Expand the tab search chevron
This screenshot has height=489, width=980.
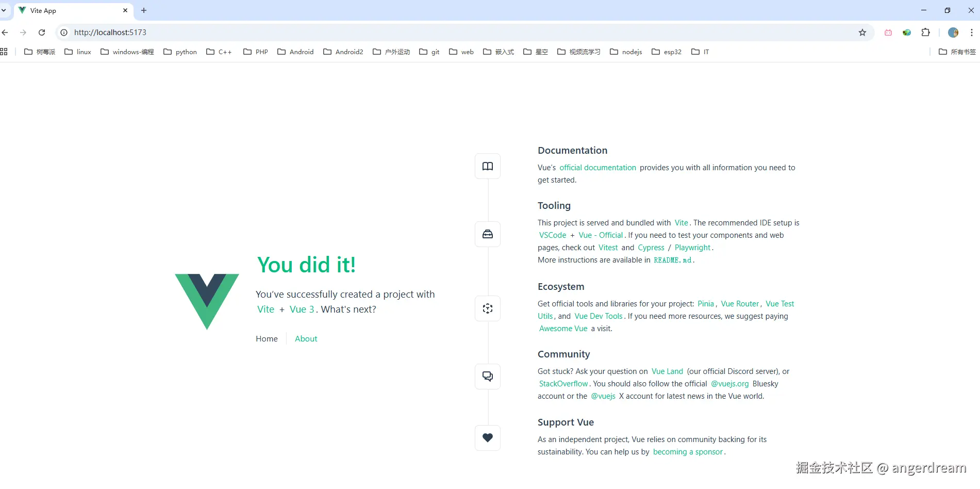[x=5, y=10]
